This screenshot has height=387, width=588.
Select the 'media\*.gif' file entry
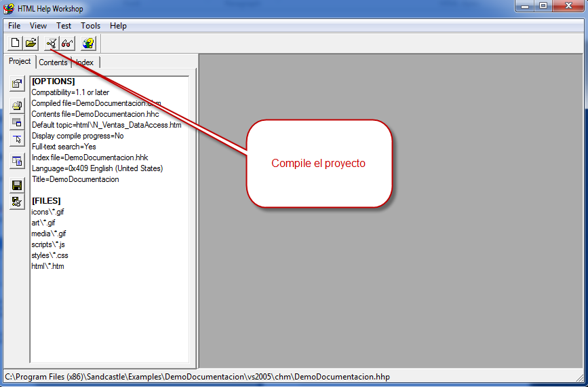pyautogui.click(x=49, y=234)
